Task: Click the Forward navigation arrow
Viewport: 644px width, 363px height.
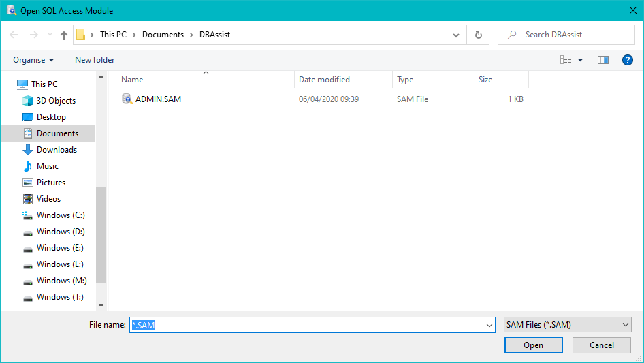Action: (x=33, y=35)
